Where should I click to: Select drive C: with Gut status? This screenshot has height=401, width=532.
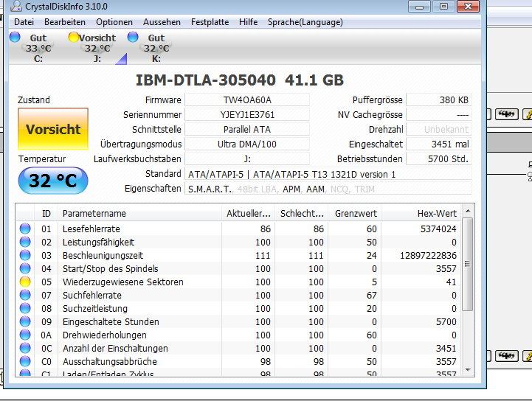click(x=38, y=48)
